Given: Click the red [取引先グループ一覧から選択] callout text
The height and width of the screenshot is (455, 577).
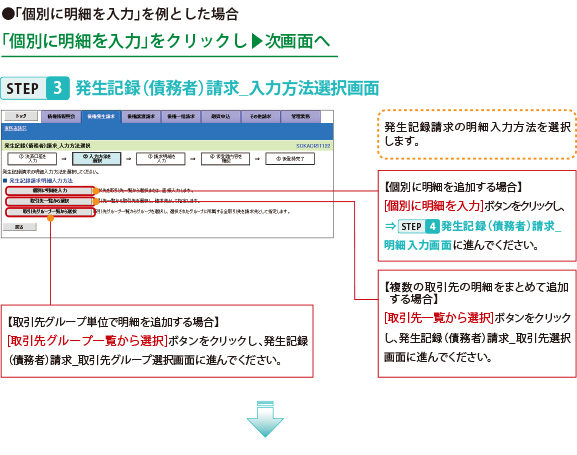Looking at the screenshot, I should point(87,341).
